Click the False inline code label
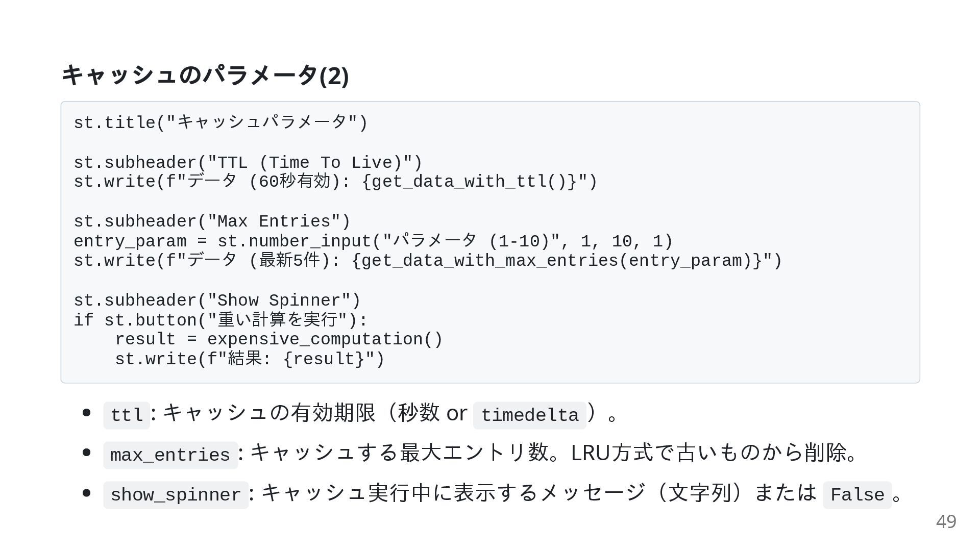 tap(857, 495)
